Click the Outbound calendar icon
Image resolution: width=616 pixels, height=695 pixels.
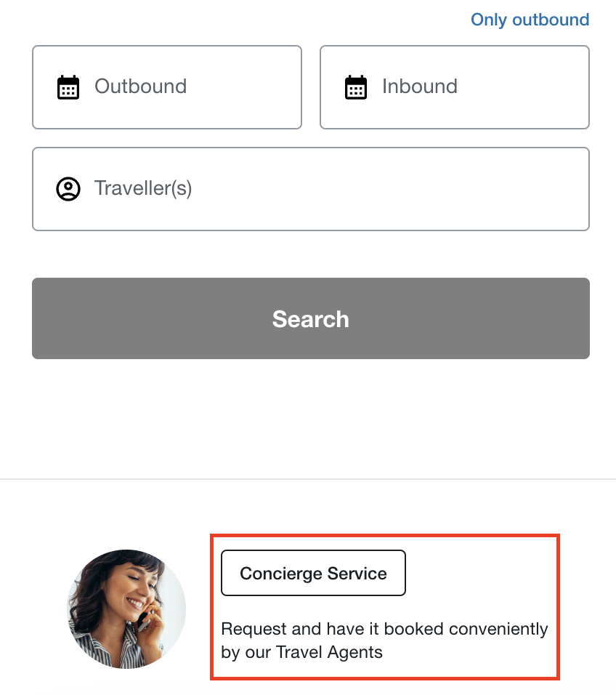coord(68,87)
